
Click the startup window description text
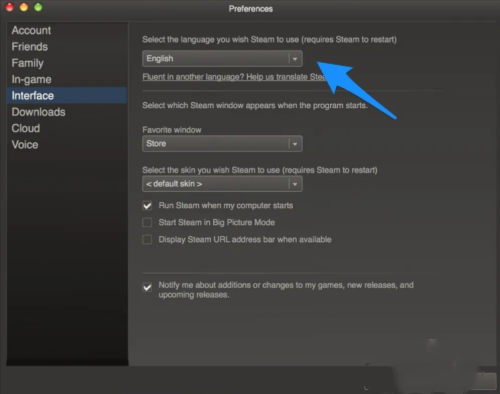[255, 106]
